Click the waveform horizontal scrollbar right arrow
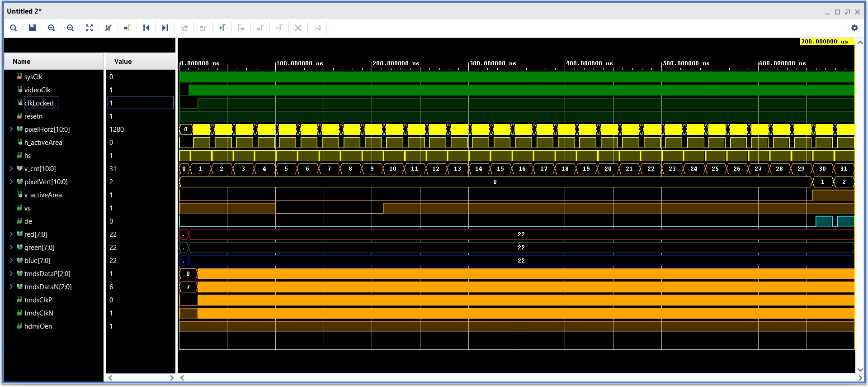The height and width of the screenshot is (387, 868). pyautogui.click(x=860, y=378)
